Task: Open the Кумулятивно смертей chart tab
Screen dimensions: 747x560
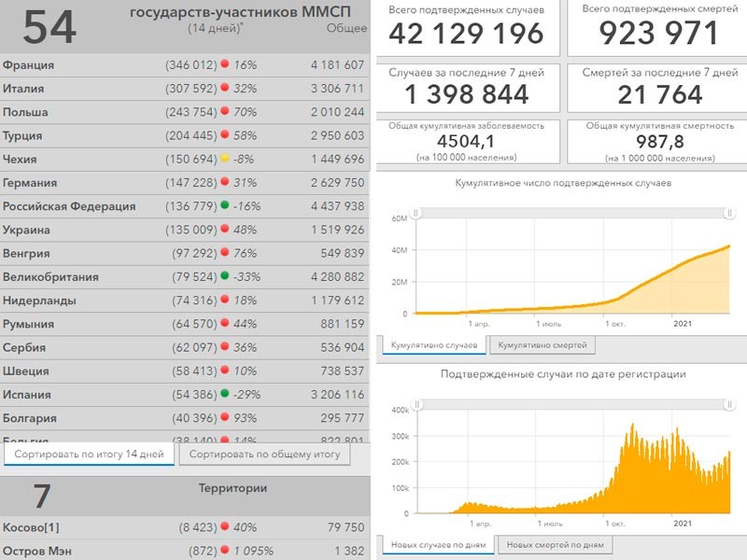Action: 542,345
